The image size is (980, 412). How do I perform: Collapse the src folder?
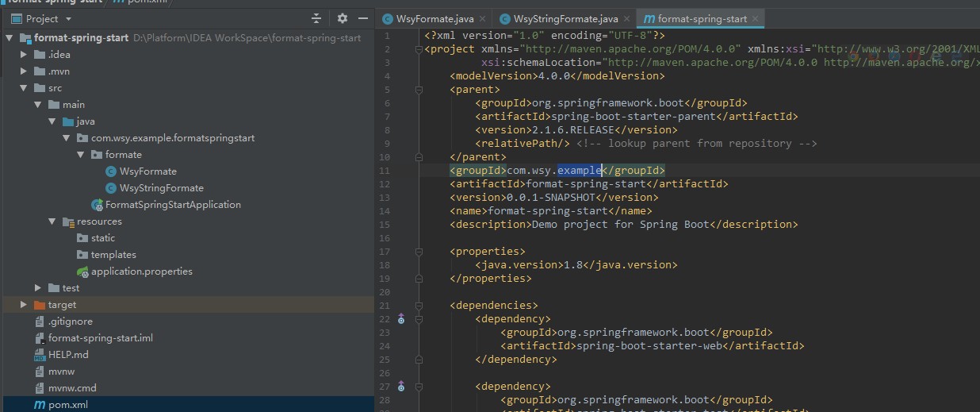tap(24, 88)
